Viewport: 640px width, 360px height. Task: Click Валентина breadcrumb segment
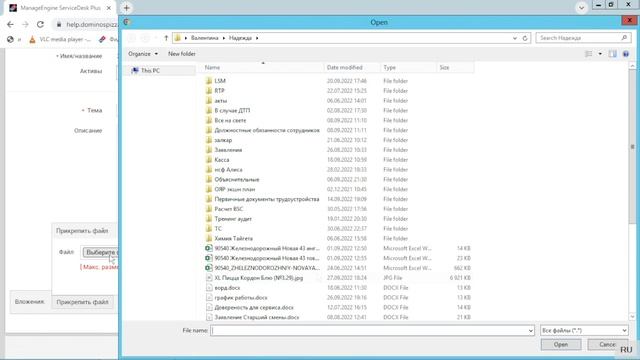(204, 38)
